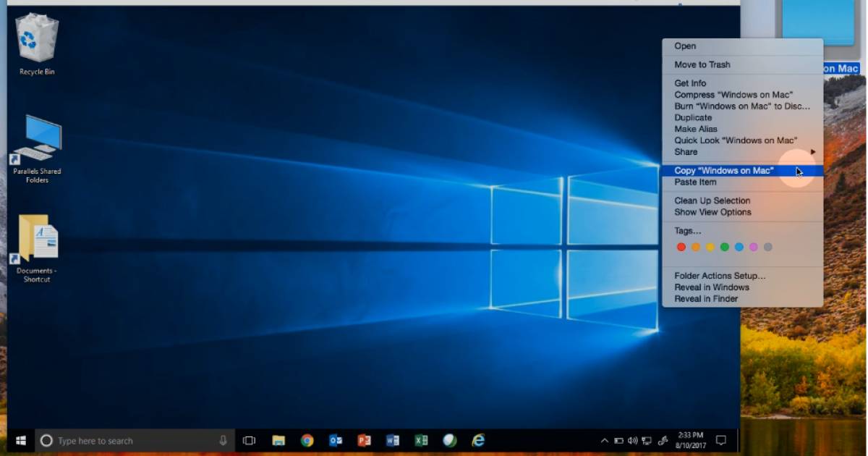Apply the purple tag color
868x456 pixels.
(753, 248)
